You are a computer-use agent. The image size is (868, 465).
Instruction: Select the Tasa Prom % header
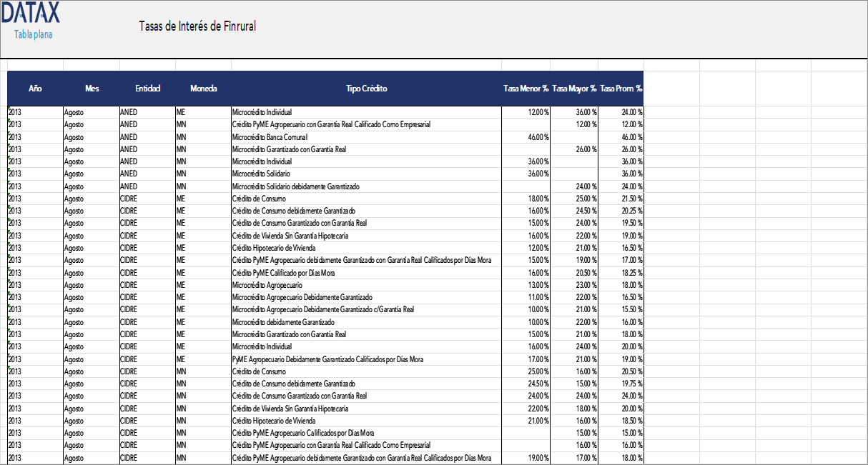pyautogui.click(x=621, y=89)
